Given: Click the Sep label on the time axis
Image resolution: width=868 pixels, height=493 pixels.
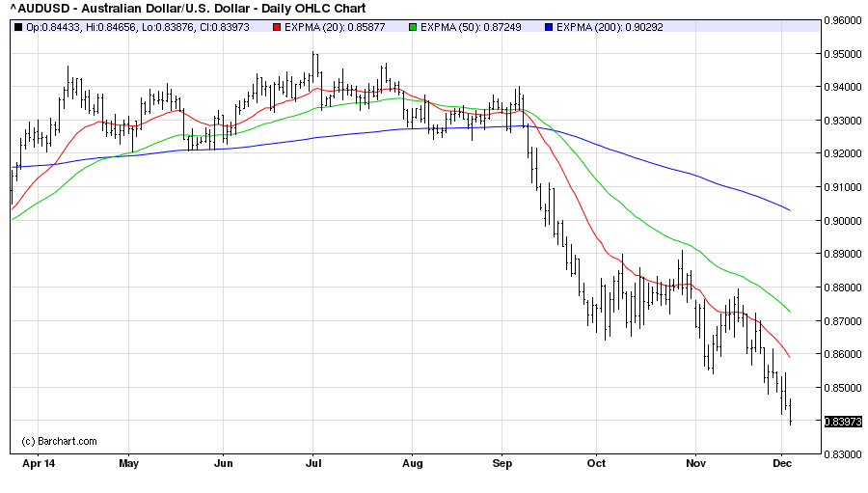Looking at the screenshot, I should click(502, 462).
